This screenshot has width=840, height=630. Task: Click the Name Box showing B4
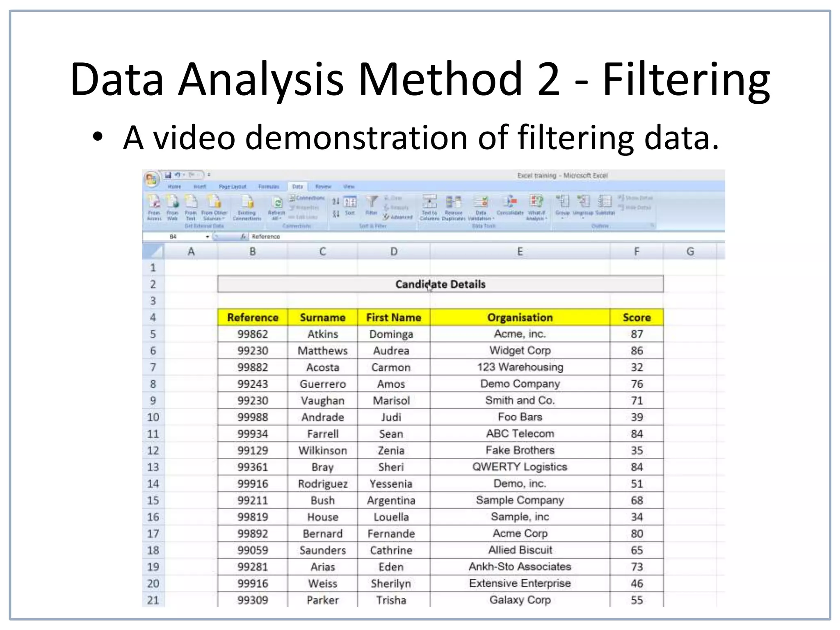click(x=173, y=237)
